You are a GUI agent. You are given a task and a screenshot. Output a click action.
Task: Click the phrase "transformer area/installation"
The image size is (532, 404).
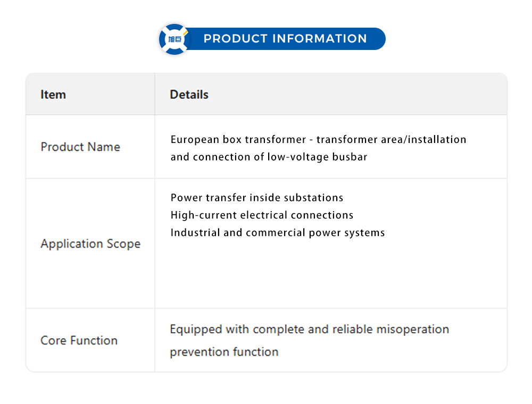[391, 139]
